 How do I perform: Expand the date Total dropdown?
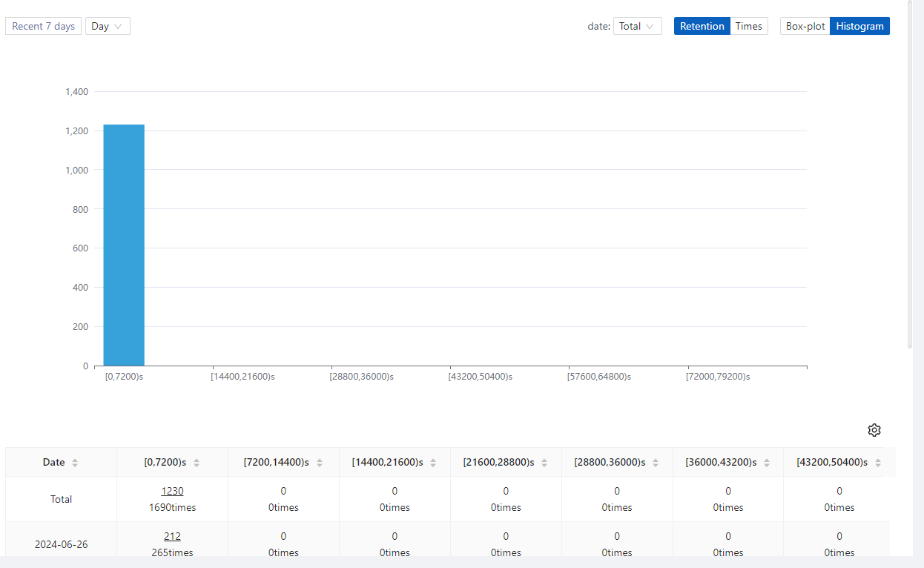(x=637, y=26)
